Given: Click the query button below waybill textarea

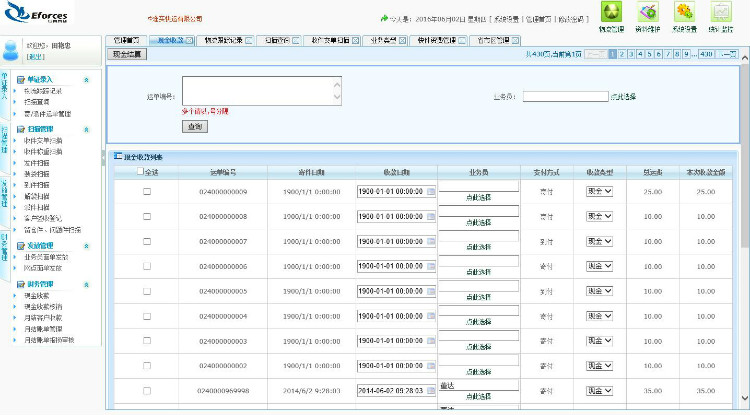Looking at the screenshot, I should coord(194,126).
